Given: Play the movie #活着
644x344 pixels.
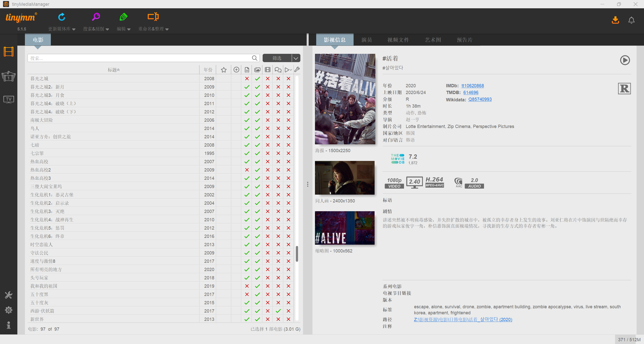Looking at the screenshot, I should [x=625, y=60].
